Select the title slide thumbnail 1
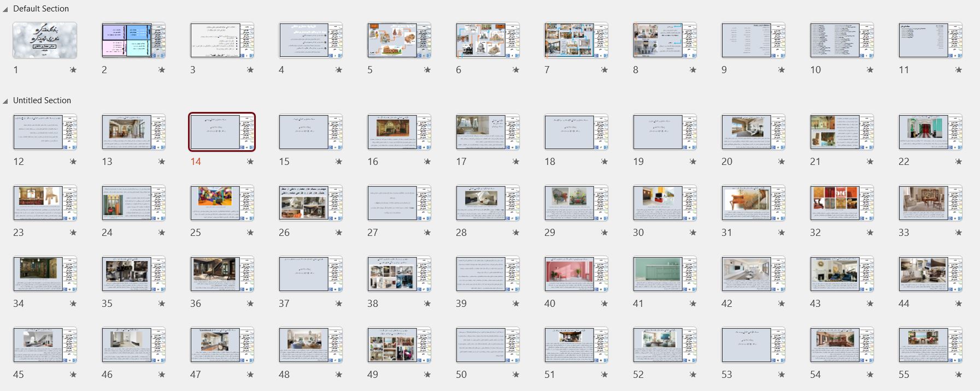This screenshot has height=391, width=980. coord(45,40)
